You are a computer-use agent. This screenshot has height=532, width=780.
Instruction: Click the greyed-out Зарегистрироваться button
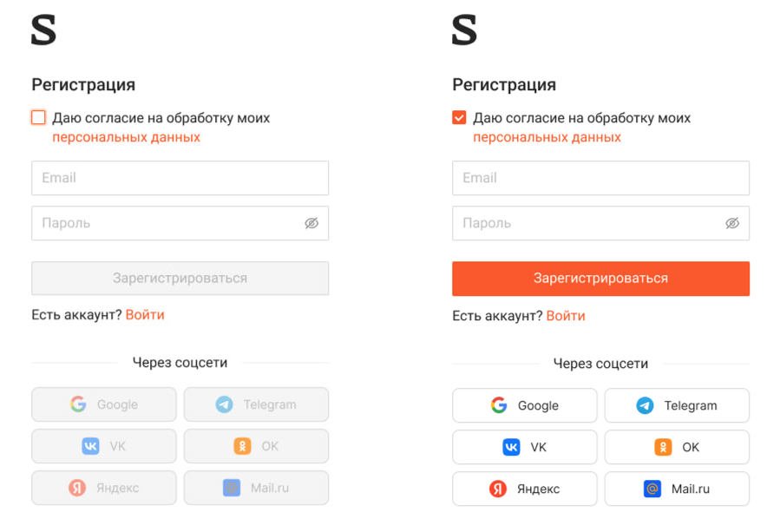coord(180,279)
